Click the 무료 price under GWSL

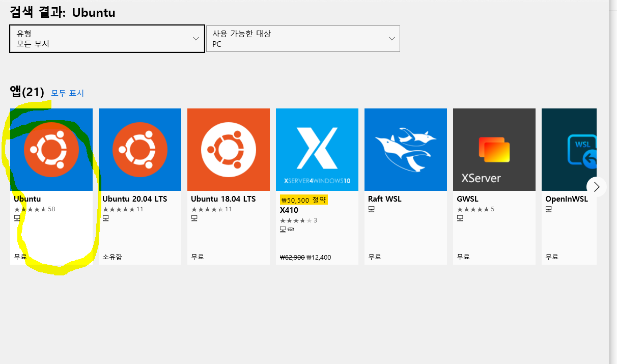[x=463, y=257]
